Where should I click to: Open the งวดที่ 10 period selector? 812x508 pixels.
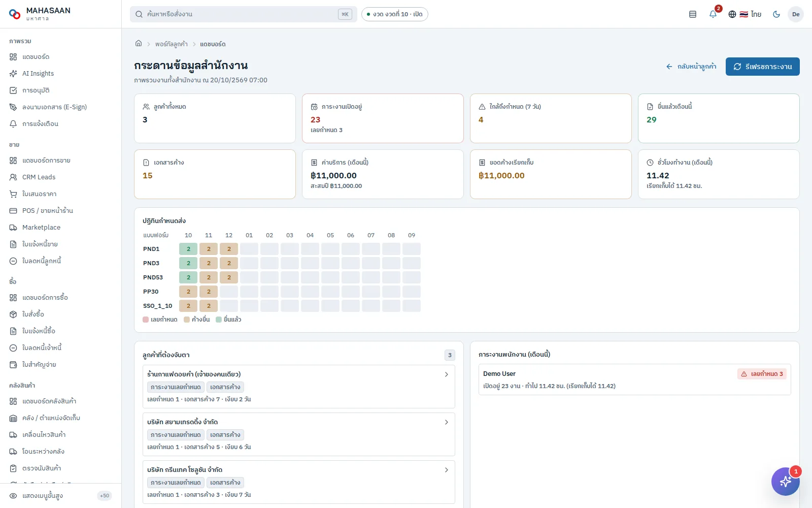pyautogui.click(x=394, y=14)
